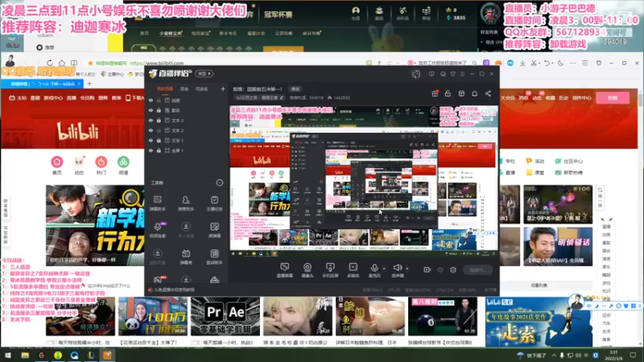Click the Bilibili 热门 round red icon

(x=101, y=162)
